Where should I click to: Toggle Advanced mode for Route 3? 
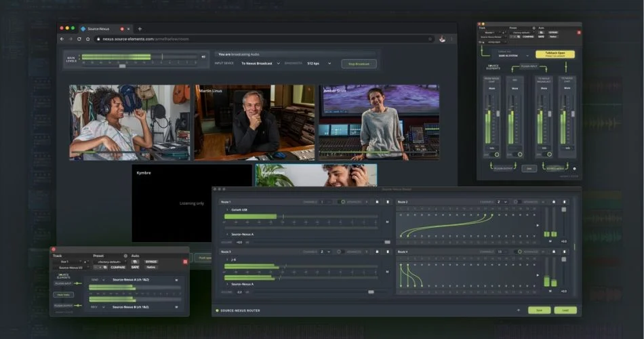(340, 252)
